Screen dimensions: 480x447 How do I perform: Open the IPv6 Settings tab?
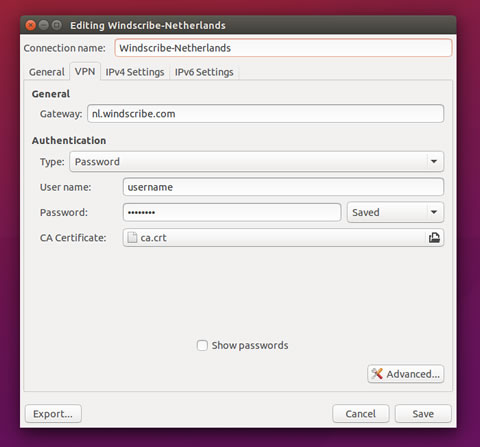204,72
